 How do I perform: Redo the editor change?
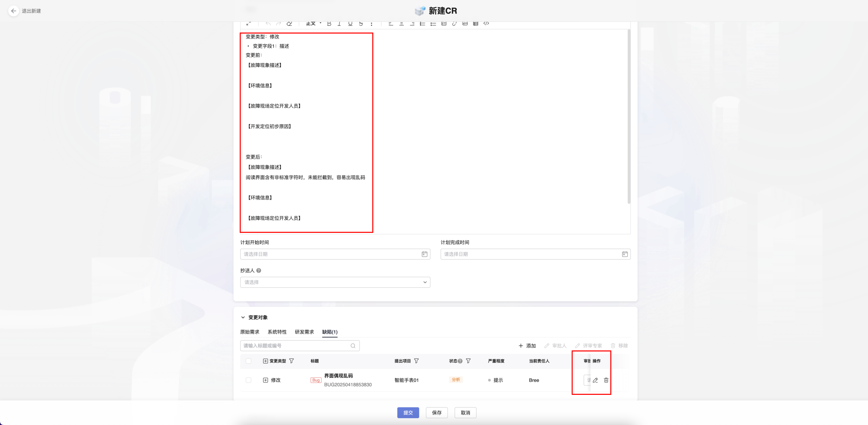coord(278,24)
